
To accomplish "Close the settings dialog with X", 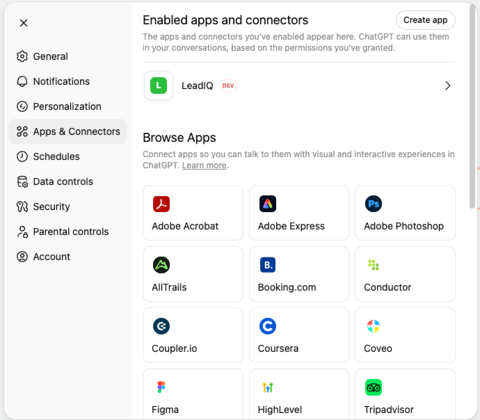I will click(x=24, y=23).
